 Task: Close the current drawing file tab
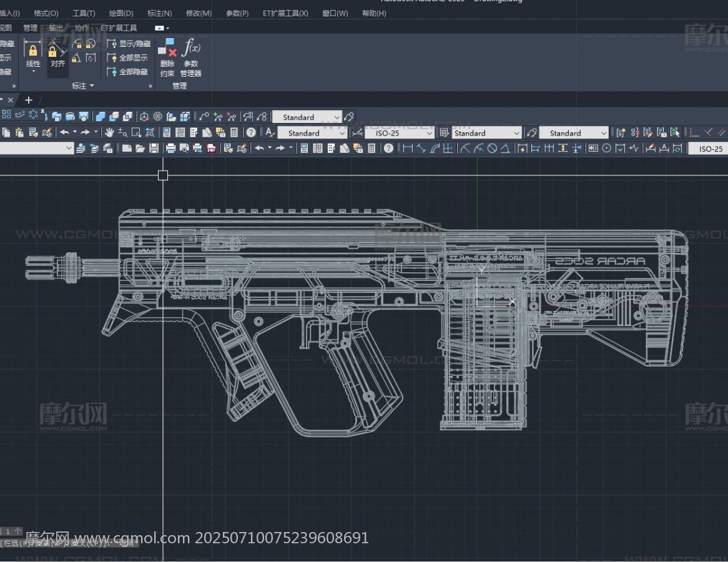tap(10, 100)
